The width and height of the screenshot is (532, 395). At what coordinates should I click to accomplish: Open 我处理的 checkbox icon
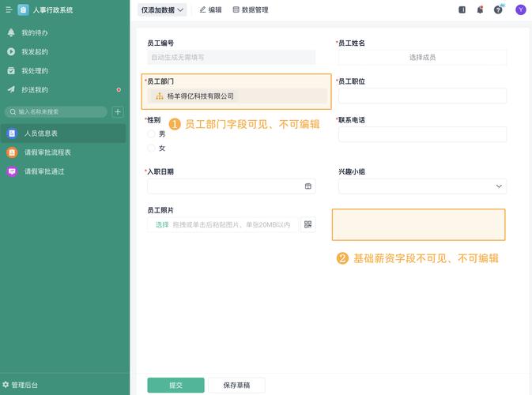coord(11,70)
